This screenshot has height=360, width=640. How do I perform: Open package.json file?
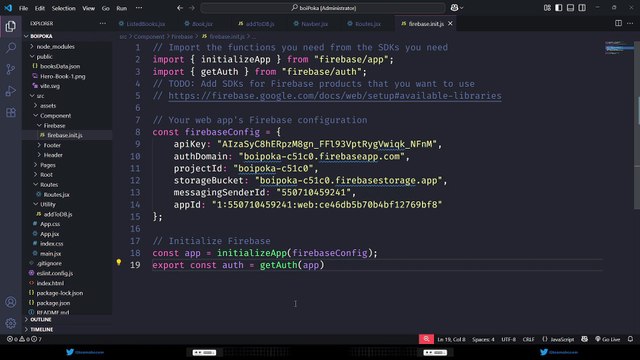pos(53,303)
